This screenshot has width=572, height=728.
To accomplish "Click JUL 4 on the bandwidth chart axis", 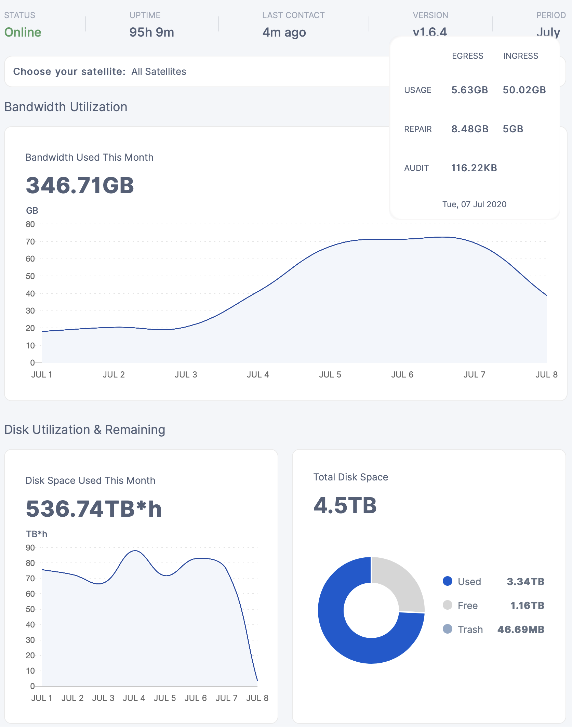I will click(x=258, y=374).
